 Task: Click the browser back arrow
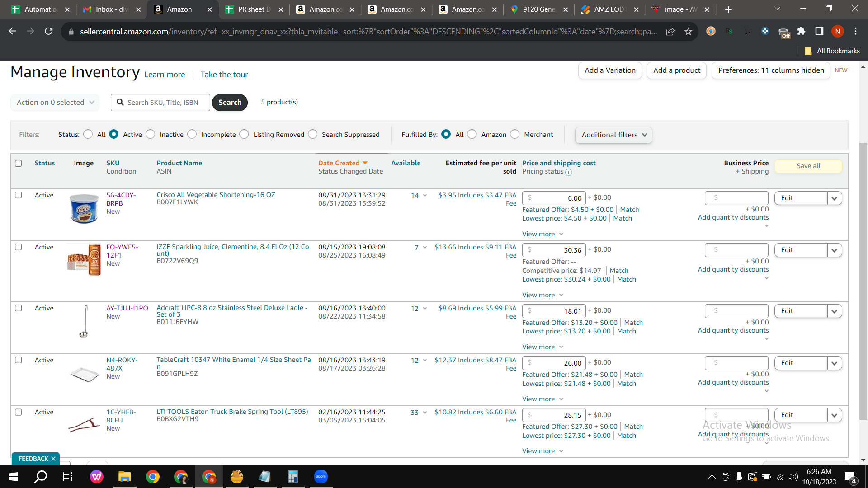point(12,31)
